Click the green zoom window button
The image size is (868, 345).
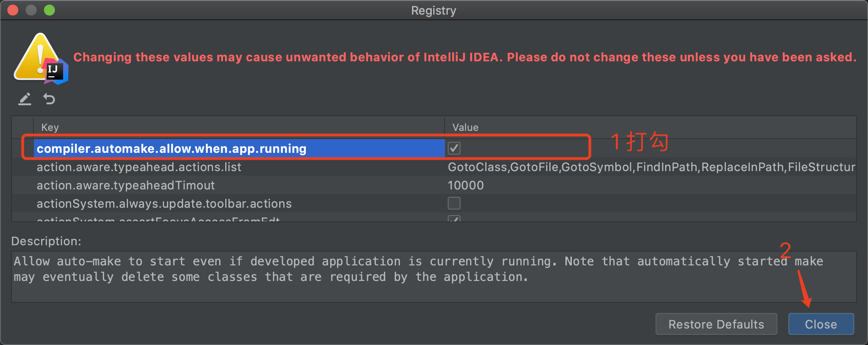tap(49, 10)
